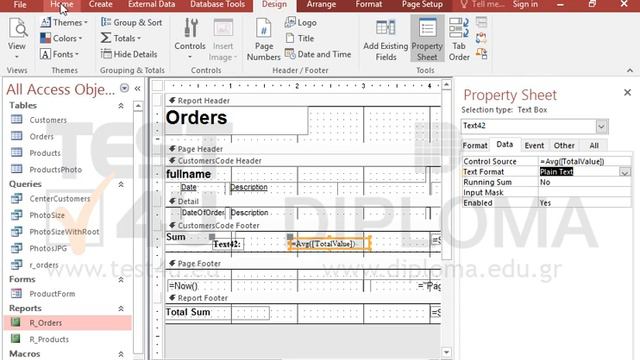Switch to Property Sheet Event tab
The height and width of the screenshot is (360, 640).
(x=534, y=146)
